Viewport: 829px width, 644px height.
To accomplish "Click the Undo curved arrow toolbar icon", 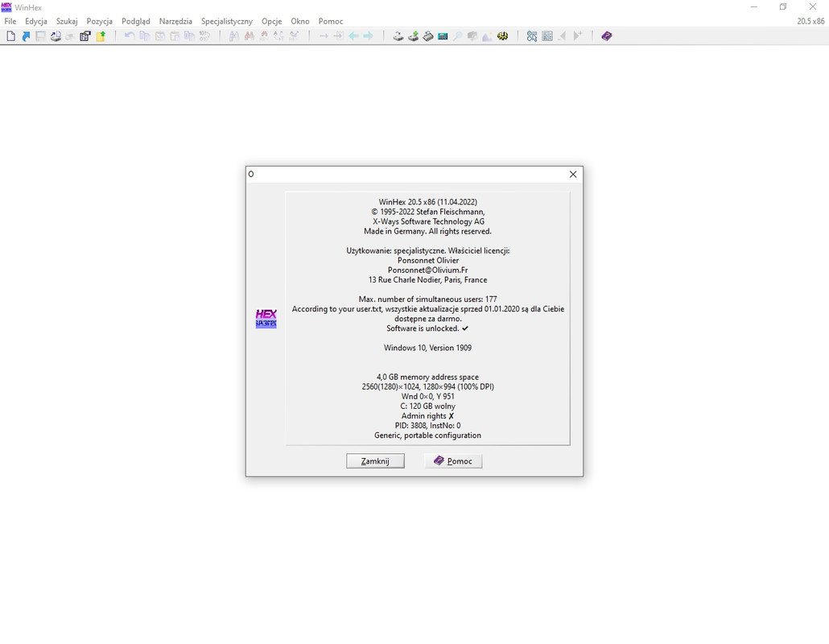I will tap(130, 36).
